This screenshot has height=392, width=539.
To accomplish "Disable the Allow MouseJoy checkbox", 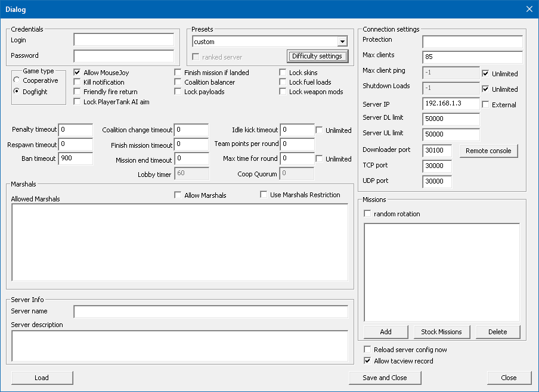I will pyautogui.click(x=77, y=73).
